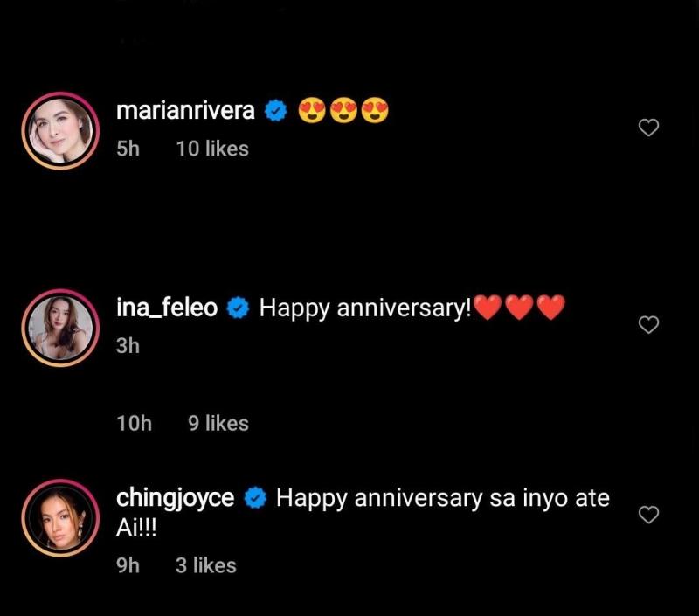Like ina_feleo's Happy anniversary comment

tap(648, 326)
